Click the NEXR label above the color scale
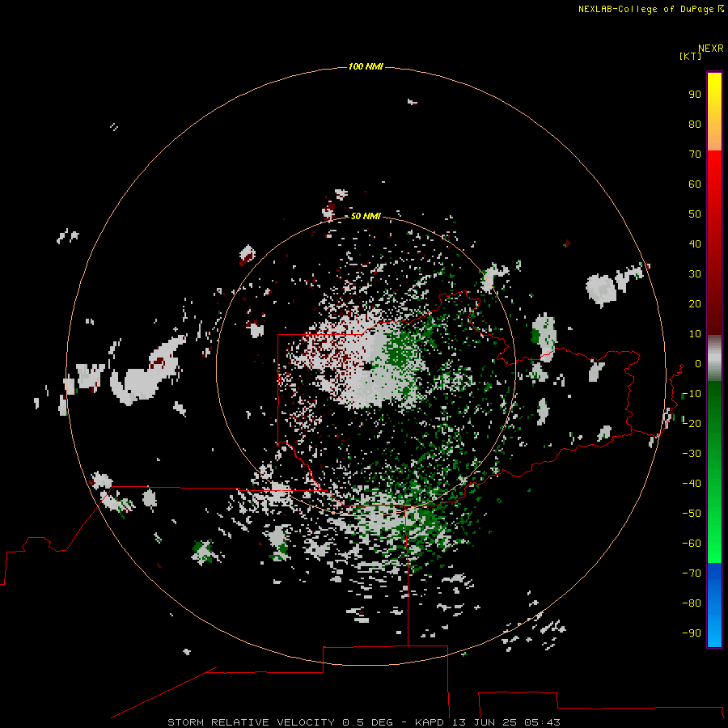Image resolution: width=728 pixels, height=728 pixels. [x=711, y=49]
